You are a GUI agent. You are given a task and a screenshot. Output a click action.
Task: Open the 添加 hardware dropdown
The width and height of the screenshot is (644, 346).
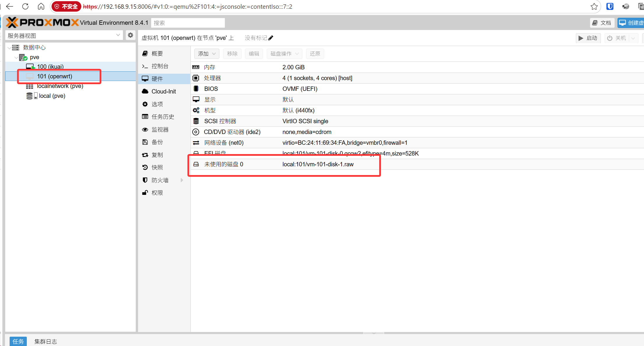(207, 54)
